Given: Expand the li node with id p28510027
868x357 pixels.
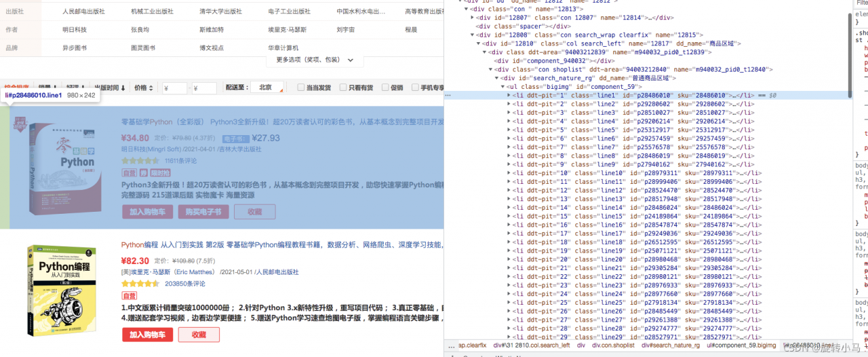Looking at the screenshot, I should point(509,113).
